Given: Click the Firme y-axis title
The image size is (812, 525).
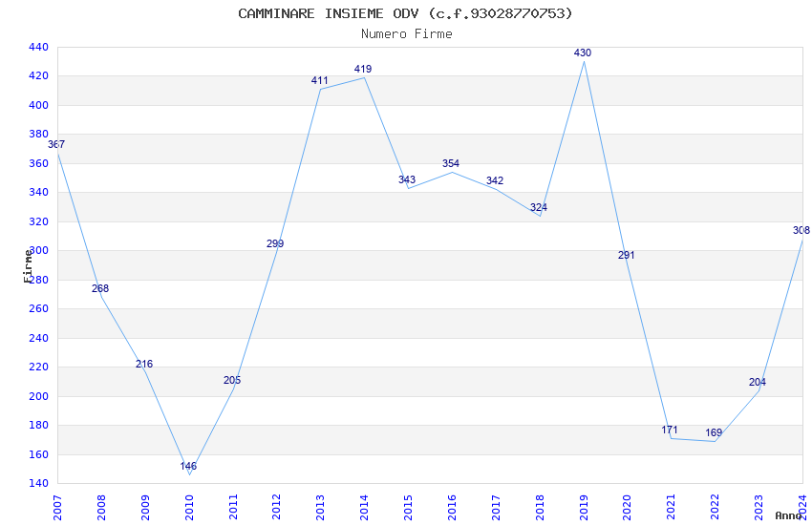Looking at the screenshot, I should (28, 266).
